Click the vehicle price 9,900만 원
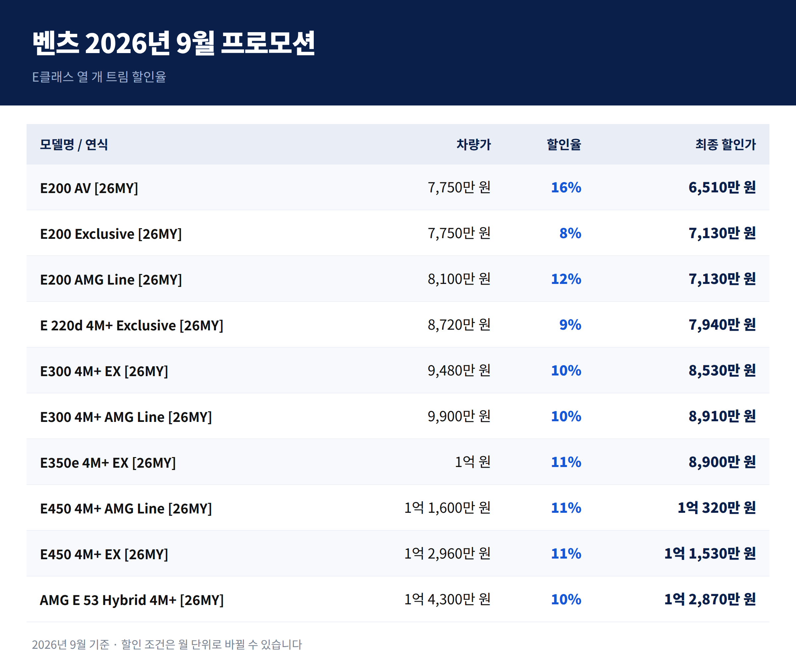The image size is (796, 672). point(459,416)
